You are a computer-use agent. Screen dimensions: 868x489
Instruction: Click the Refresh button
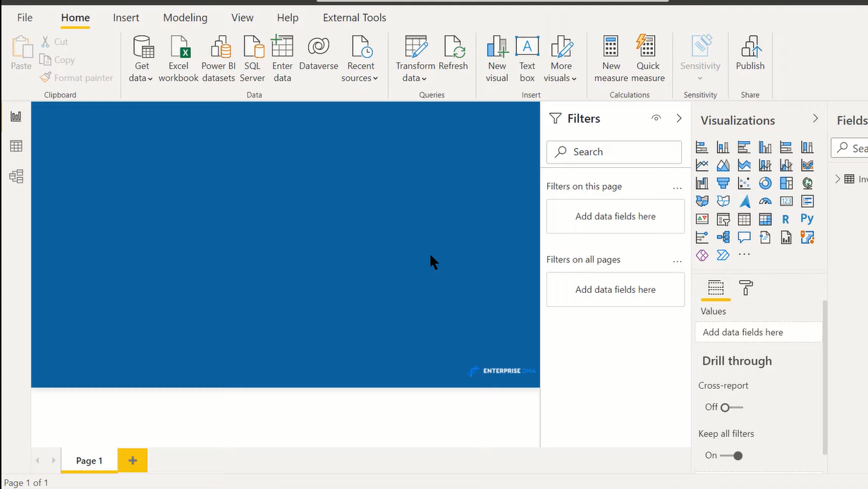pos(453,53)
